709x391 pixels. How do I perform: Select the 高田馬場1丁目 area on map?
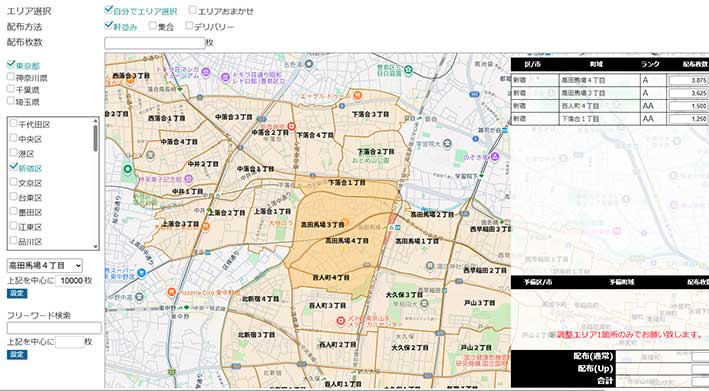[x=417, y=241]
